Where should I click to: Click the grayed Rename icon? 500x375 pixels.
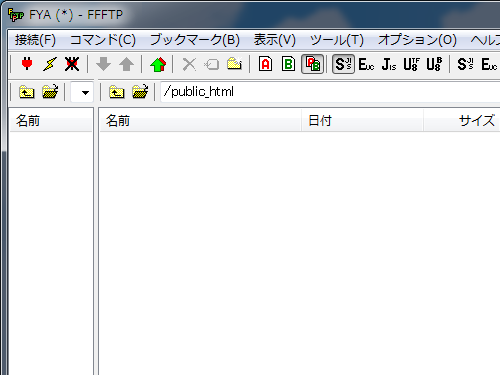click(x=212, y=64)
